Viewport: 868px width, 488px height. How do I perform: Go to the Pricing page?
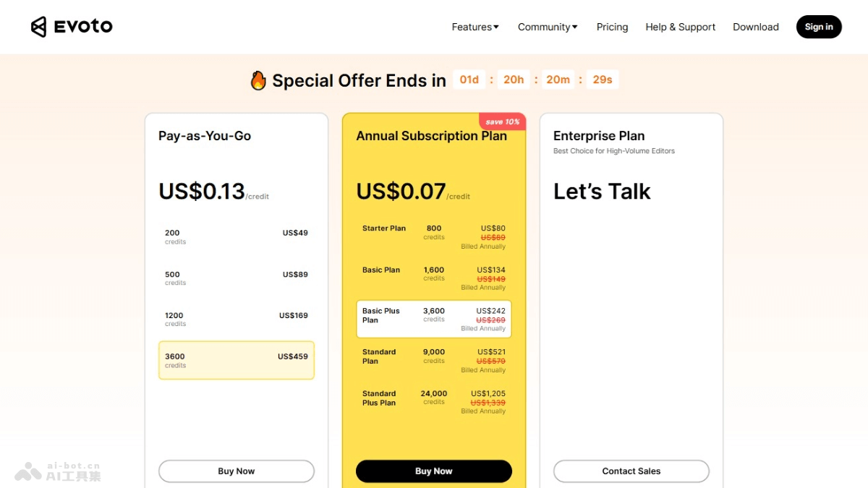coord(612,27)
